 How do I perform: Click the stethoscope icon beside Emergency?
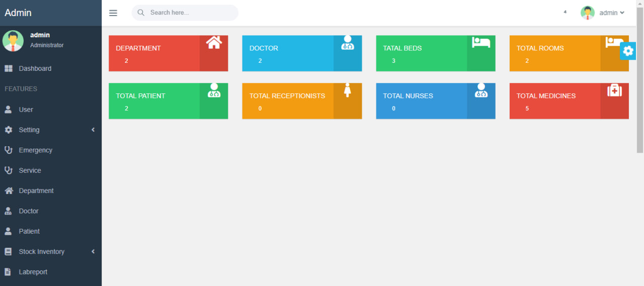tap(9, 150)
